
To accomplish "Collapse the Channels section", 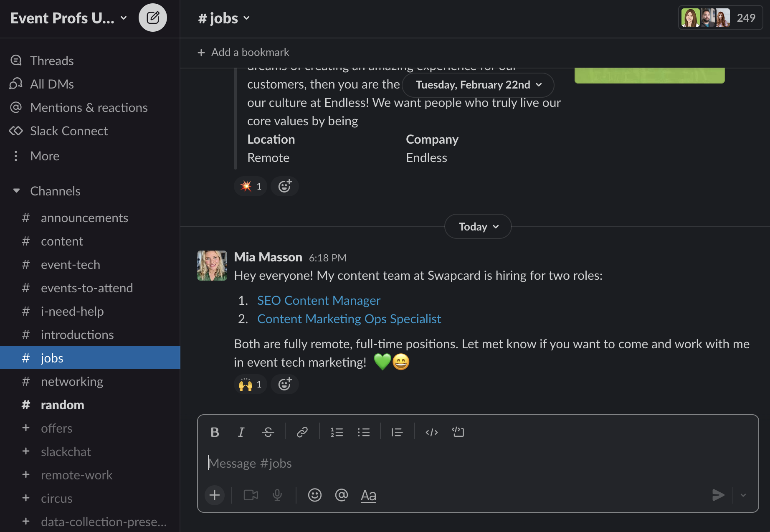I will pyautogui.click(x=17, y=191).
